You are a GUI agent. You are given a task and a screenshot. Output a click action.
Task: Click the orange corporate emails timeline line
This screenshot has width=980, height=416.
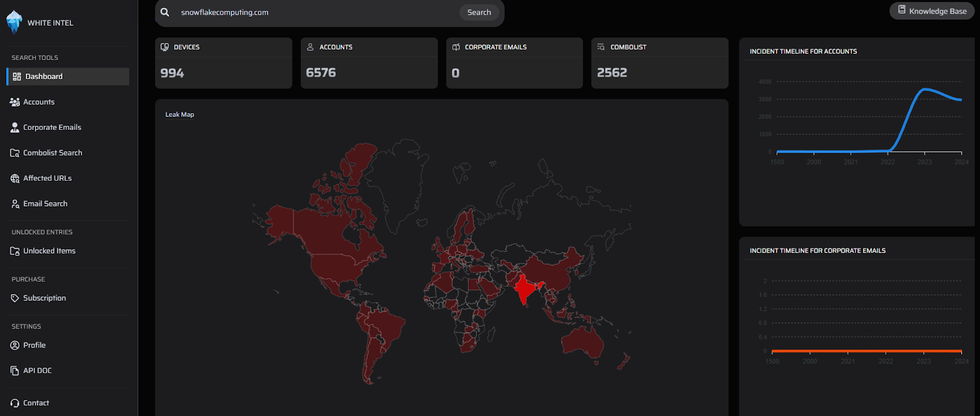[x=867, y=351]
